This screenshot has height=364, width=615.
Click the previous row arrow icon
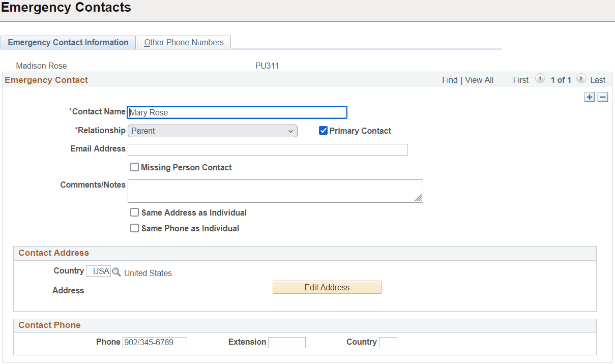point(540,79)
